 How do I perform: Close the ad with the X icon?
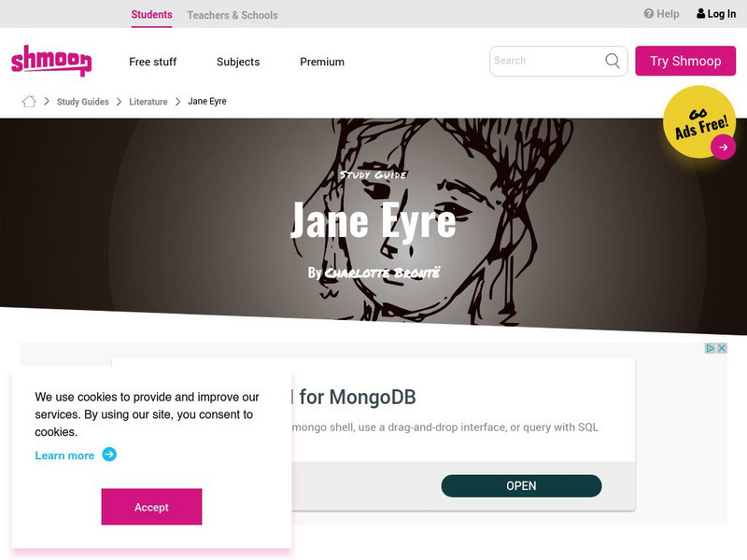pos(722,348)
